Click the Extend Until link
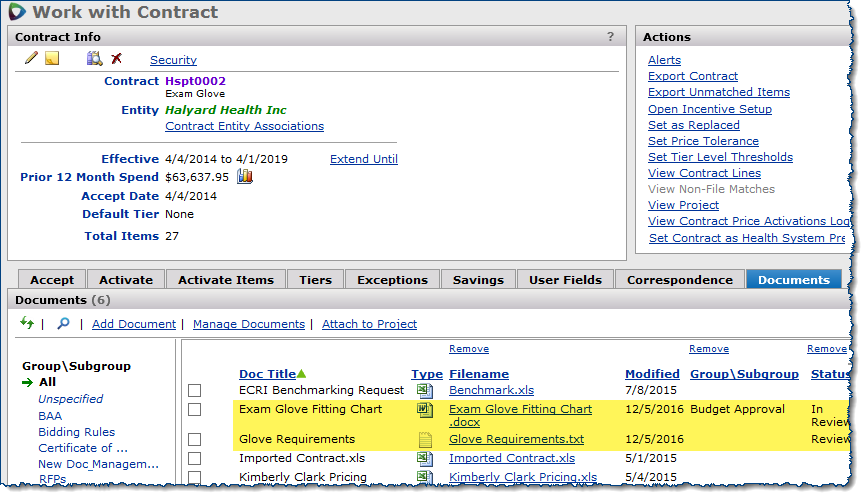 click(363, 159)
